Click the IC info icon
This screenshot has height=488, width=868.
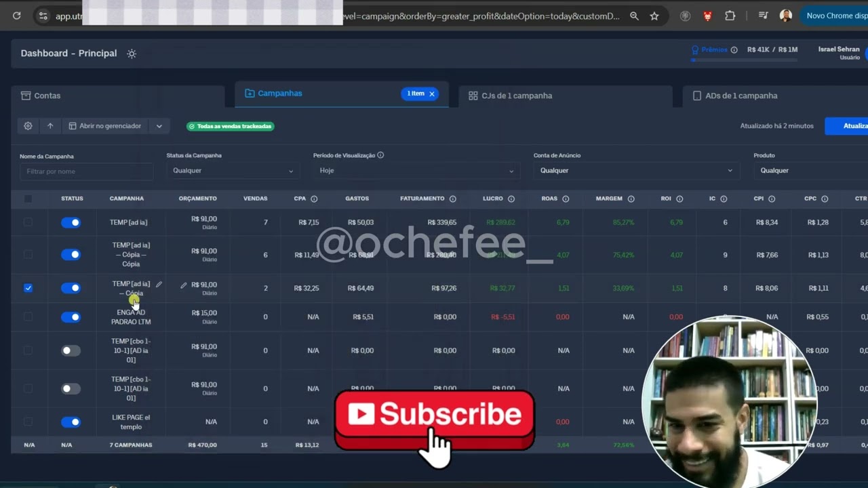point(724,199)
